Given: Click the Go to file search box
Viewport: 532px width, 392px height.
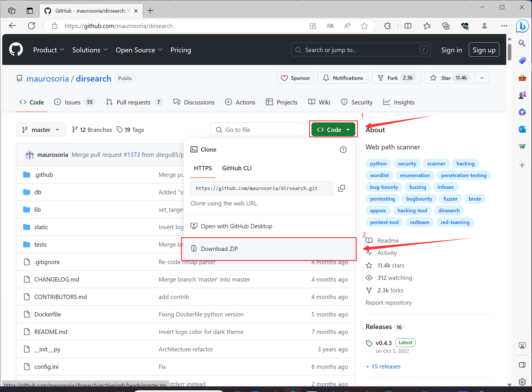Looking at the screenshot, I should (x=257, y=130).
